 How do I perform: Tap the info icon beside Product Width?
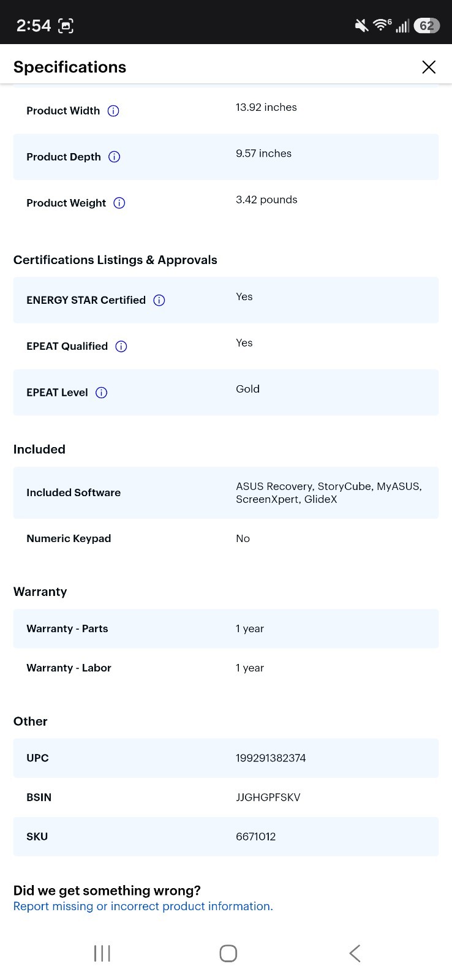(x=113, y=111)
